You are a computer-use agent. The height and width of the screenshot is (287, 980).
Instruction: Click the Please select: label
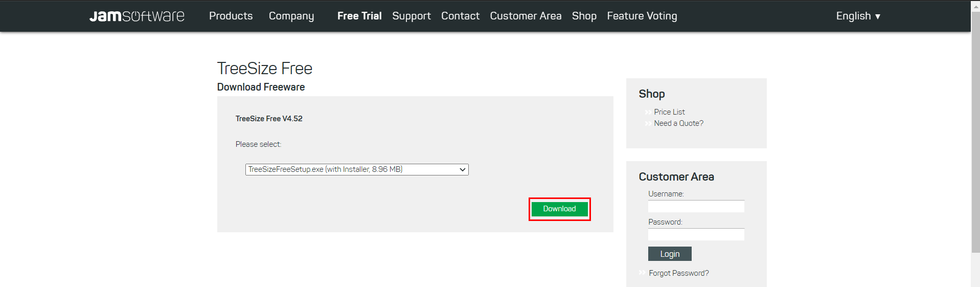[258, 144]
